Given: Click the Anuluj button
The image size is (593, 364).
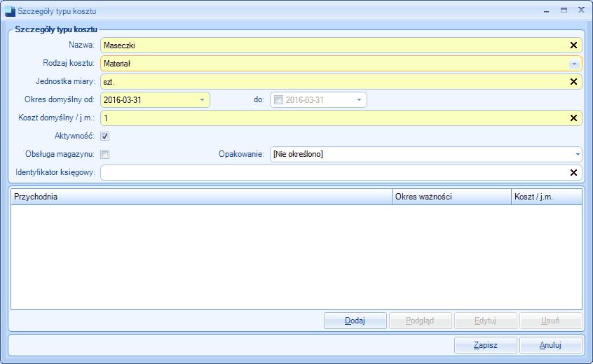Looking at the screenshot, I should 551,345.
